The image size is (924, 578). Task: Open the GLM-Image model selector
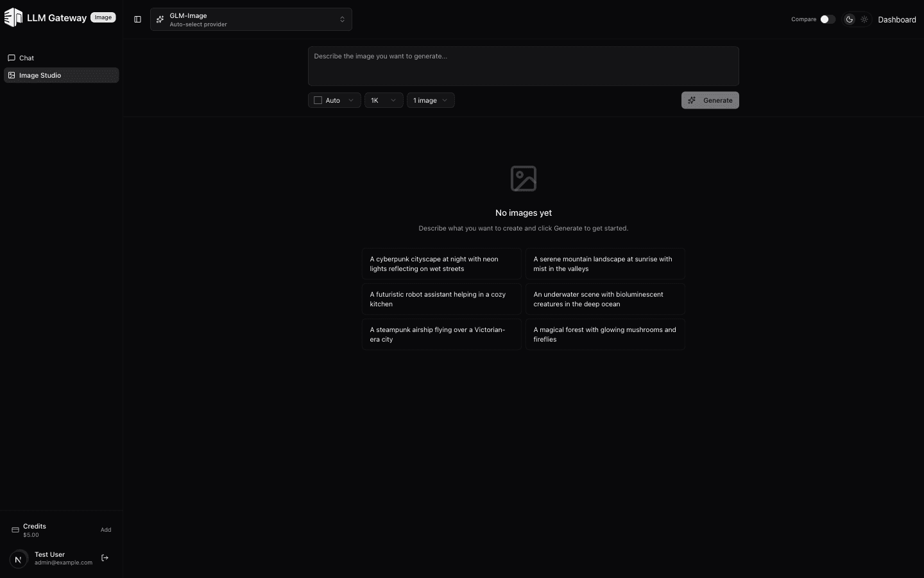click(251, 19)
